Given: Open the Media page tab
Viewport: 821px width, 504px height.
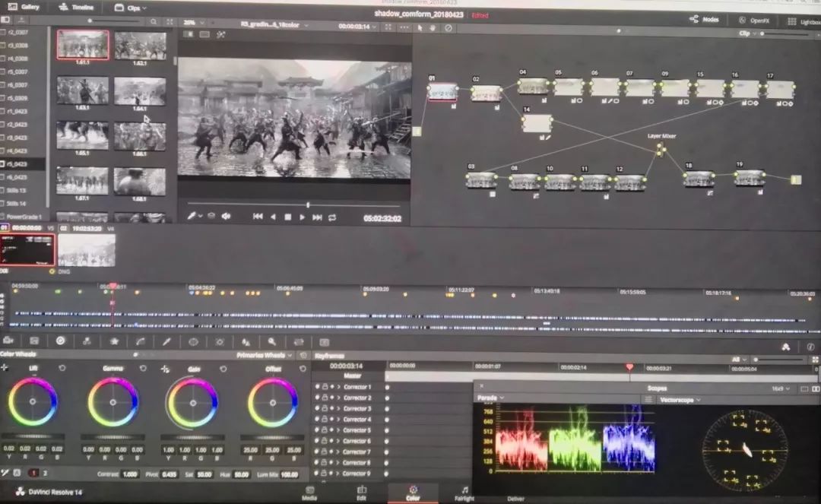Looking at the screenshot, I should pyautogui.click(x=309, y=493).
